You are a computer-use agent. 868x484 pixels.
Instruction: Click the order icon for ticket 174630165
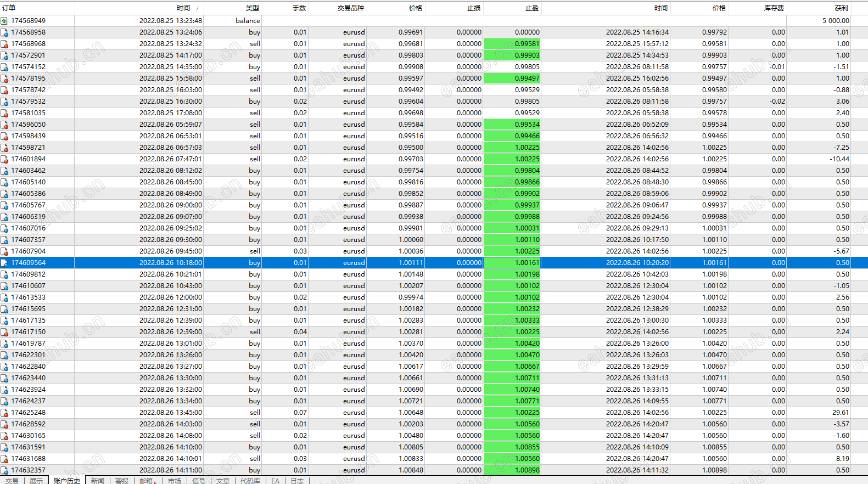(4, 436)
